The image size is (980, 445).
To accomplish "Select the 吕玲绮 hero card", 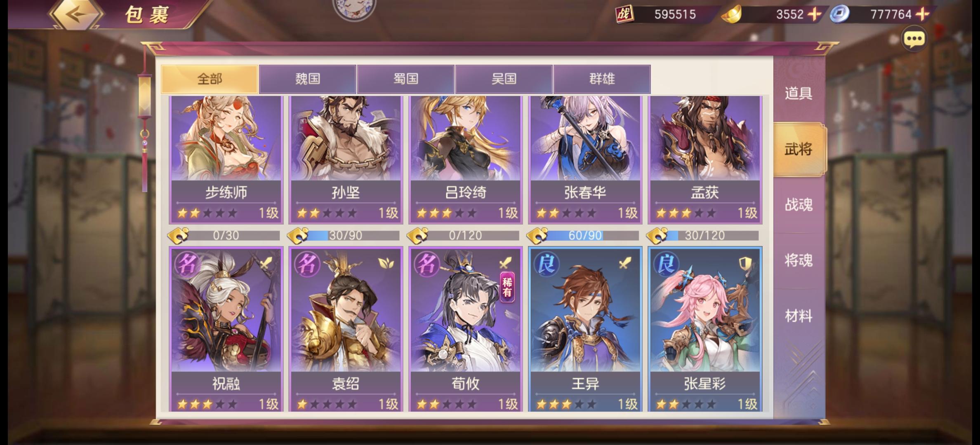I will pos(466,161).
